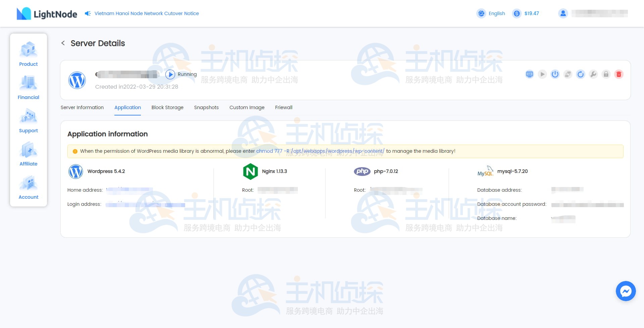Start the server with the grey play icon
Viewport: 644px width, 328px height.
click(x=542, y=74)
